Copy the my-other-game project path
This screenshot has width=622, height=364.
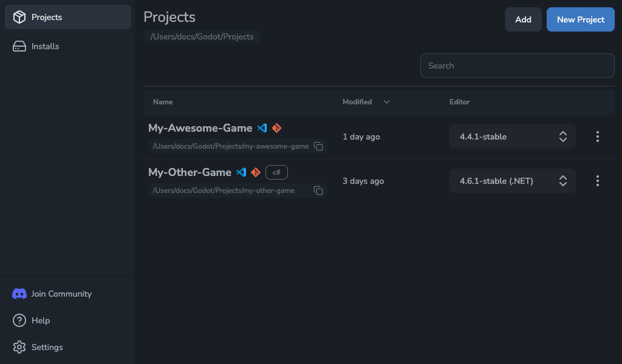pyautogui.click(x=318, y=190)
